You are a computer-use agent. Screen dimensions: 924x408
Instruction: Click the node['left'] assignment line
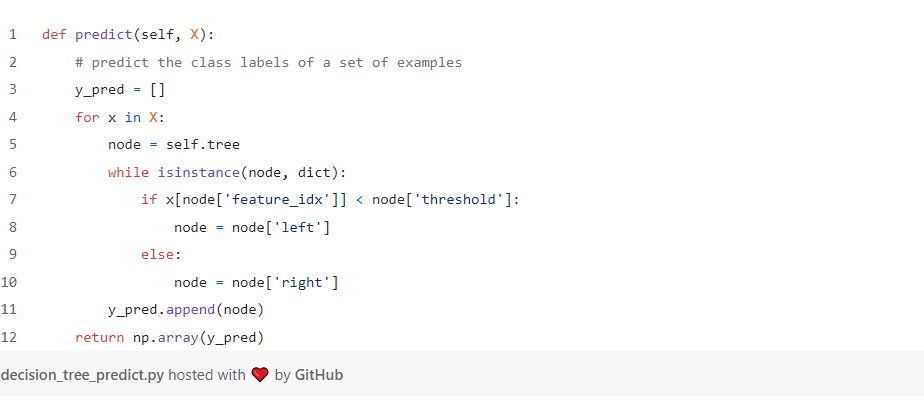click(252, 228)
